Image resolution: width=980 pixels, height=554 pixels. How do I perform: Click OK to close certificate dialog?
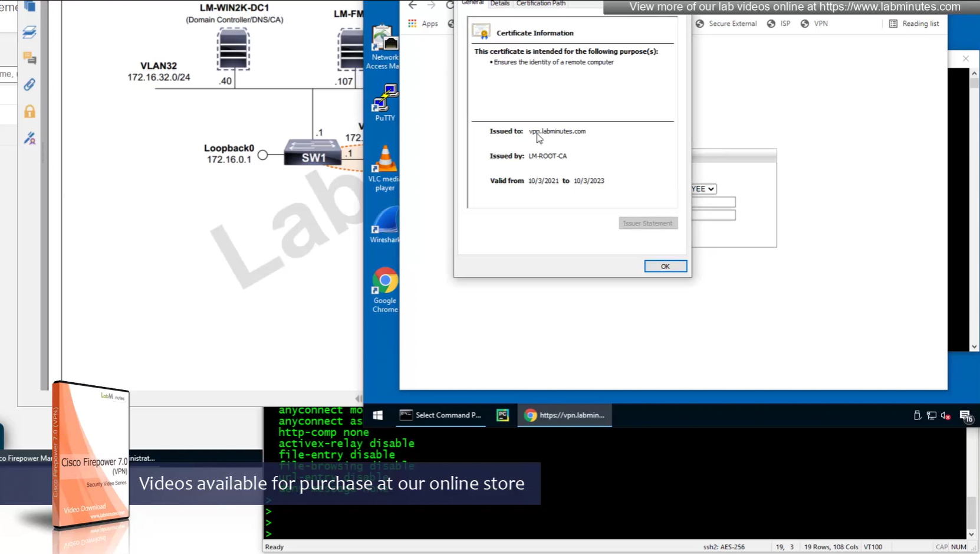point(665,266)
